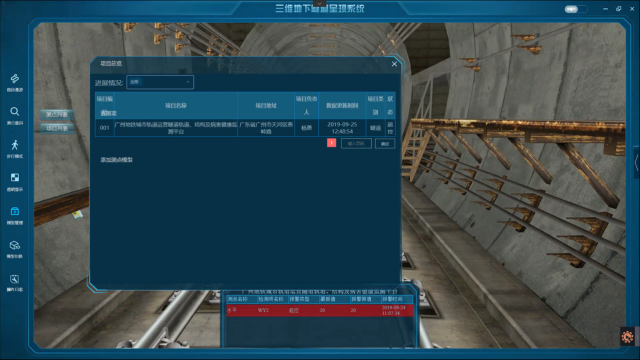Click the red page 1 button

point(331,143)
